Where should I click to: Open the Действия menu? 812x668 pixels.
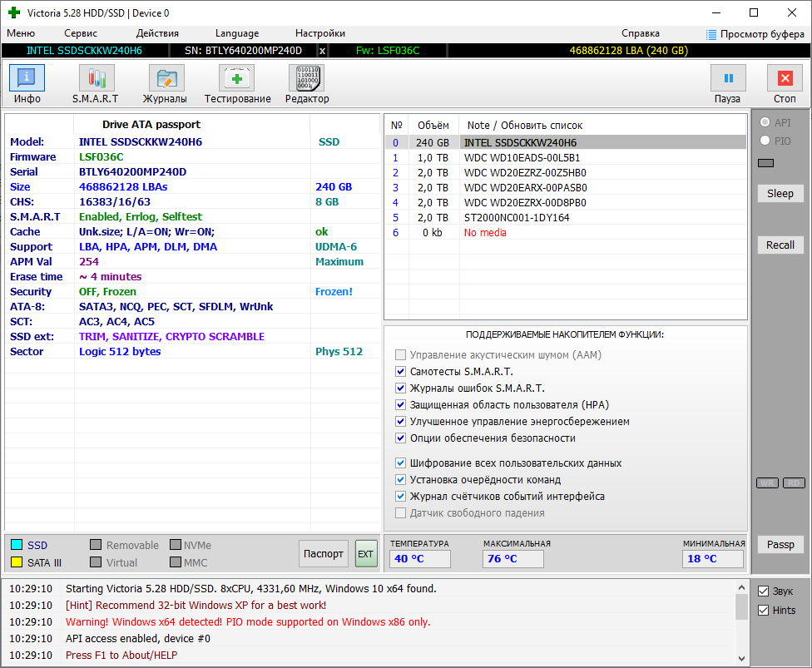pos(157,33)
